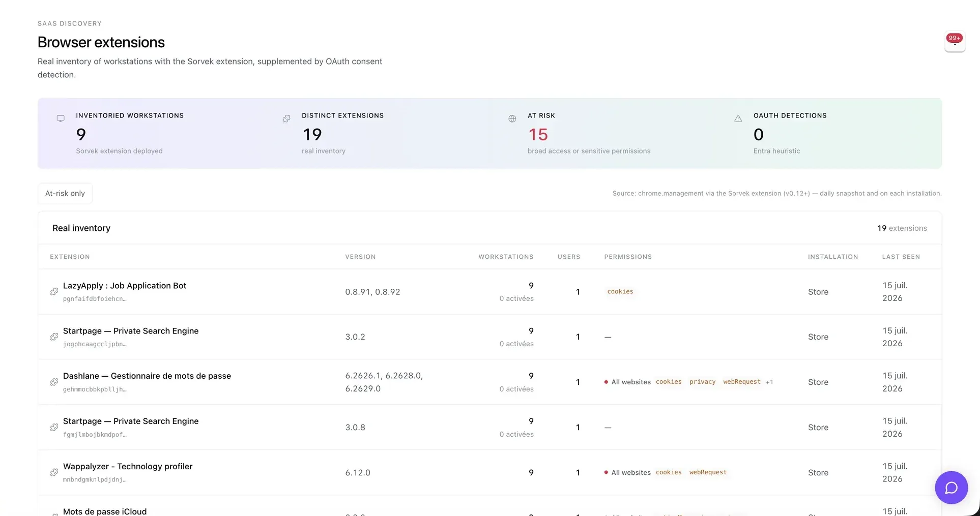Open the LazyApply : Job Application Bot row
This screenshot has width=980, height=516.
click(489, 291)
